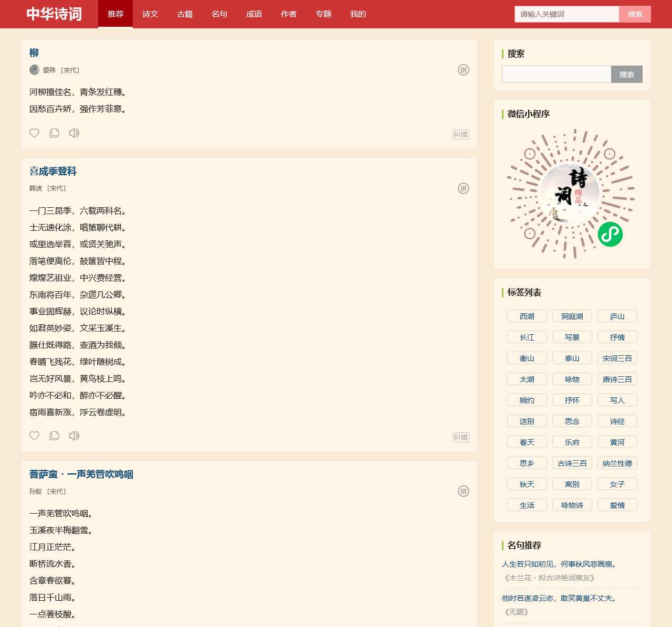Viewport: 672px width, 627px height.
Task: Show pinyin for 菩萨蛮·一声羌管吹呜咽
Action: (463, 491)
